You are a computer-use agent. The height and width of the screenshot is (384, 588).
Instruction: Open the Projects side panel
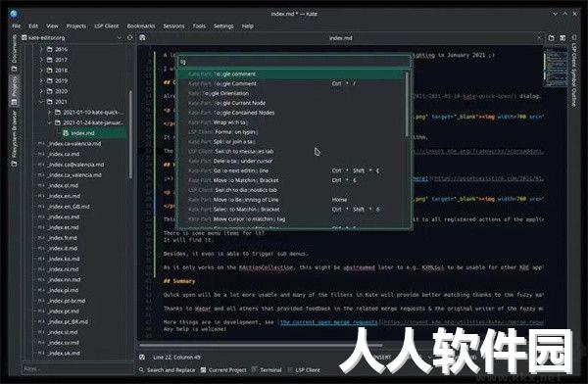pos(15,90)
